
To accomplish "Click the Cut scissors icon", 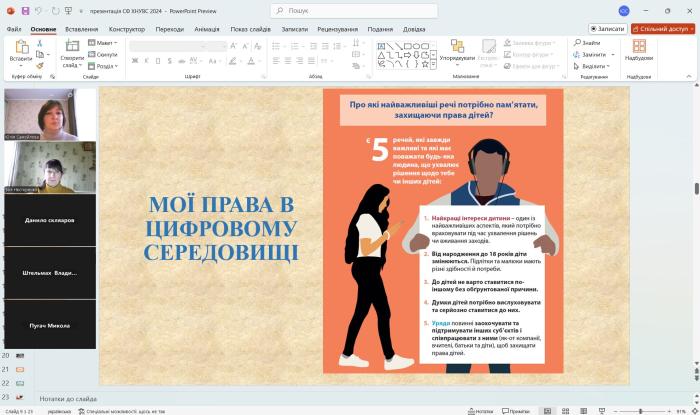I will [x=42, y=43].
